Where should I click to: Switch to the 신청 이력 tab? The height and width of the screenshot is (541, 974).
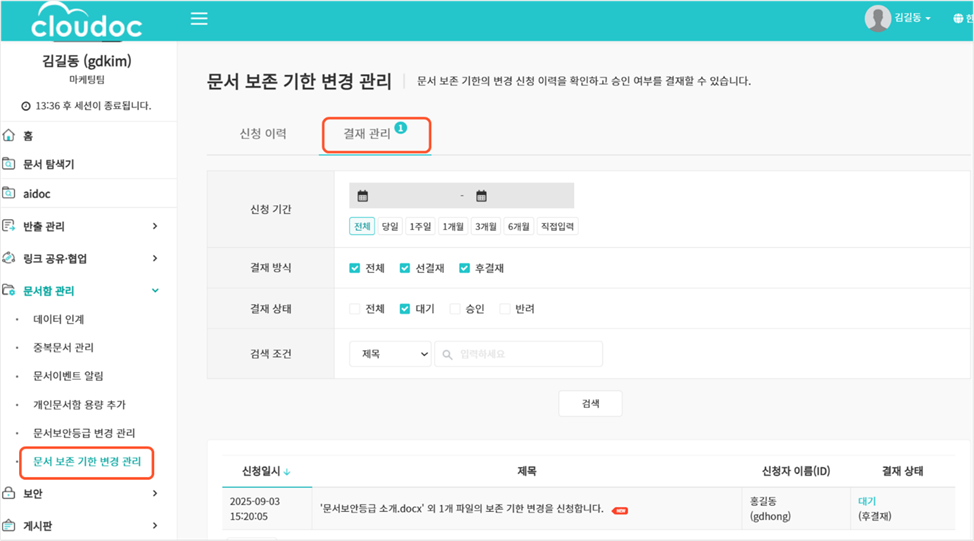tap(263, 134)
